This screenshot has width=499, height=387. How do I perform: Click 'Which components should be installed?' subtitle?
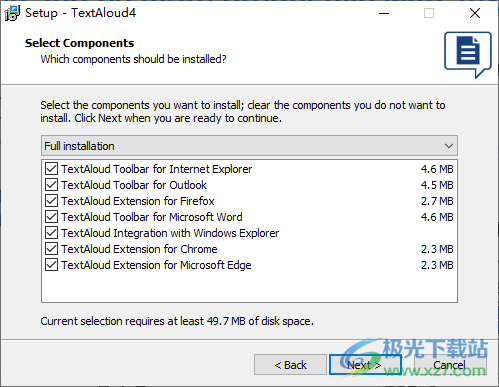(133, 59)
